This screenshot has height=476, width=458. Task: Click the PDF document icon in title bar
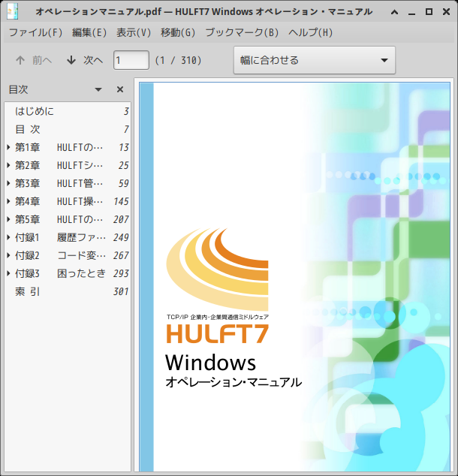(13, 11)
